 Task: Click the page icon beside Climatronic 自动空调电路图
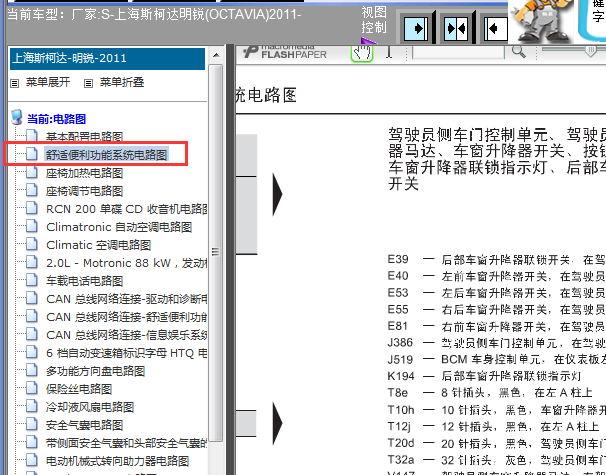(x=32, y=226)
